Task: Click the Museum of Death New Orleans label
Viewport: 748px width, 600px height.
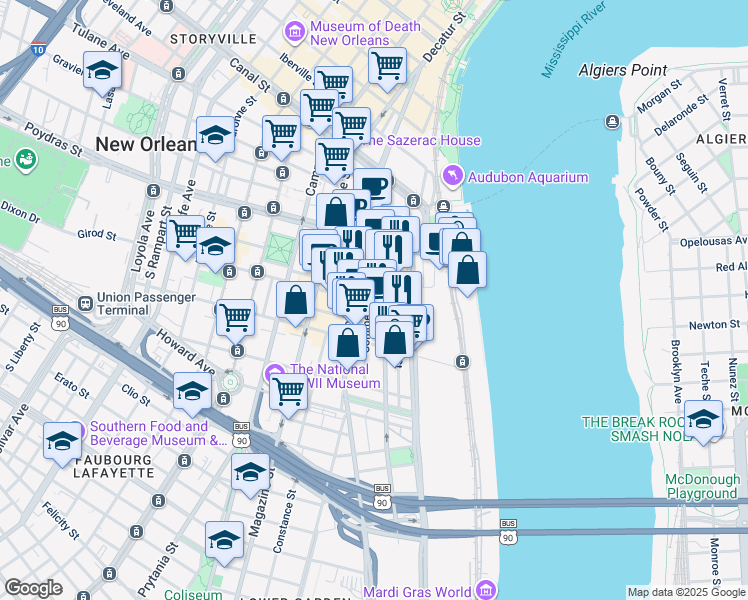Action: click(x=365, y=33)
